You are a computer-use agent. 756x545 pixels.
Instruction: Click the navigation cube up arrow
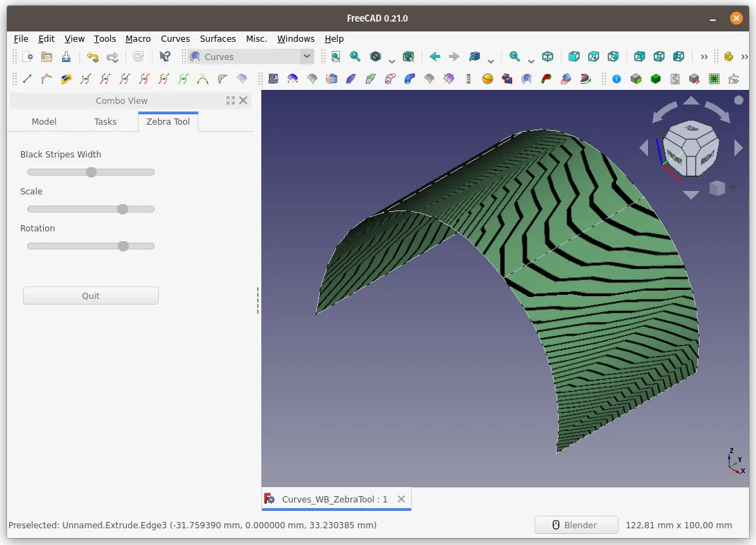[691, 100]
